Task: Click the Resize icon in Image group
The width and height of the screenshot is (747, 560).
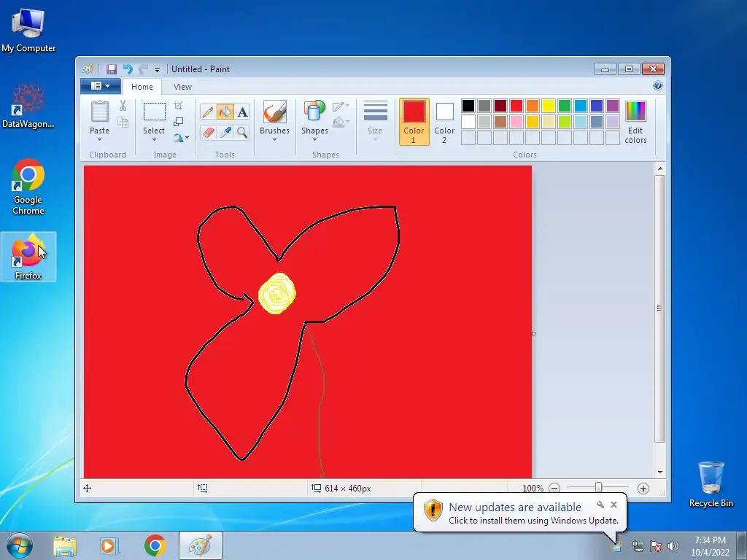Action: pyautogui.click(x=178, y=122)
